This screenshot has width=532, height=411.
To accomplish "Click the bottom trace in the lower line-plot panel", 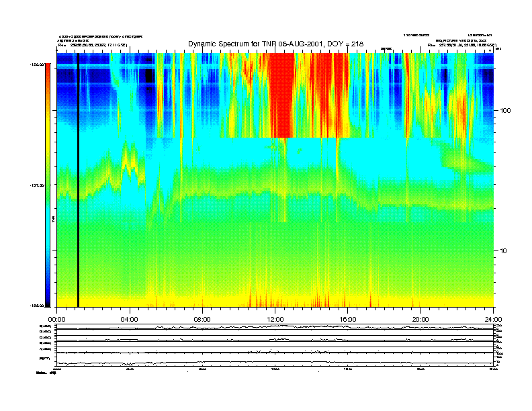I will tap(275, 362).
